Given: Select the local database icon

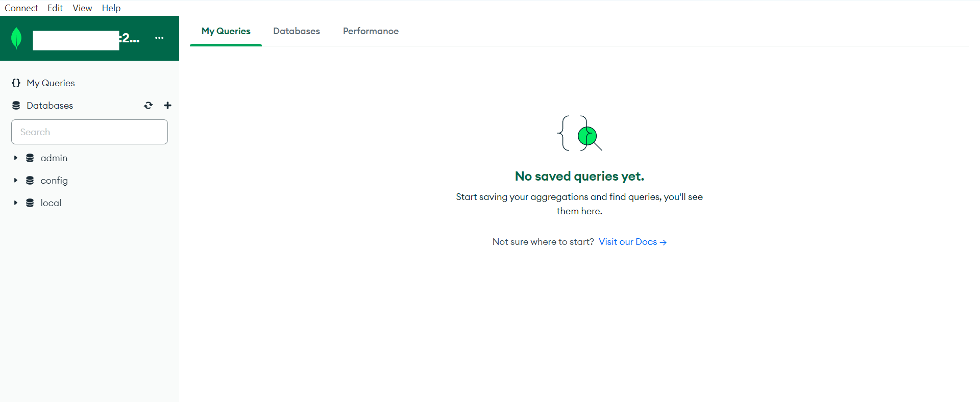Looking at the screenshot, I should (30, 203).
